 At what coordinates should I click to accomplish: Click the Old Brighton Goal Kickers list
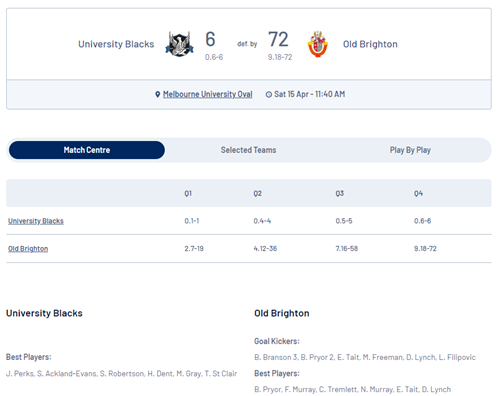pos(365,357)
